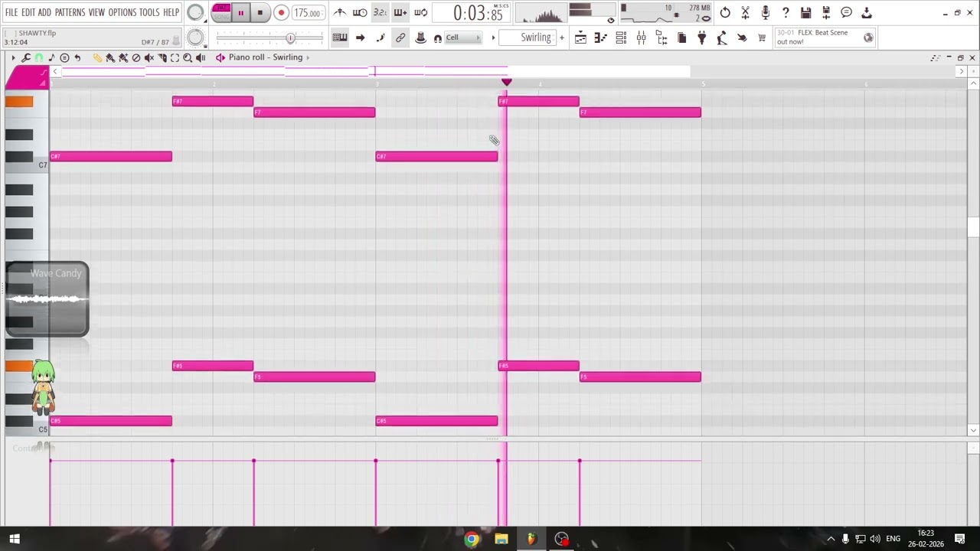The height and width of the screenshot is (551, 980).
Task: Select the Paint brush tool
Action: tap(110, 57)
